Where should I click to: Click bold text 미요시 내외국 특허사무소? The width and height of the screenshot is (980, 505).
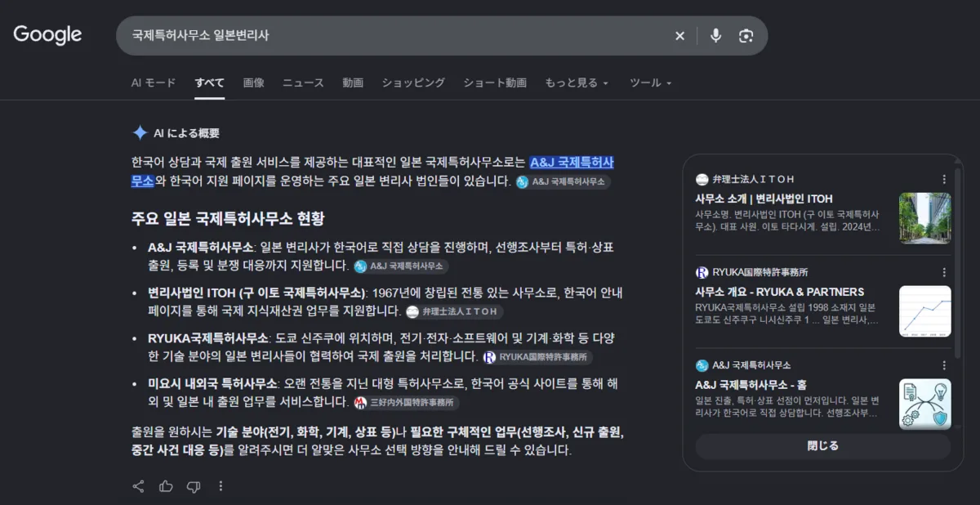(212, 383)
